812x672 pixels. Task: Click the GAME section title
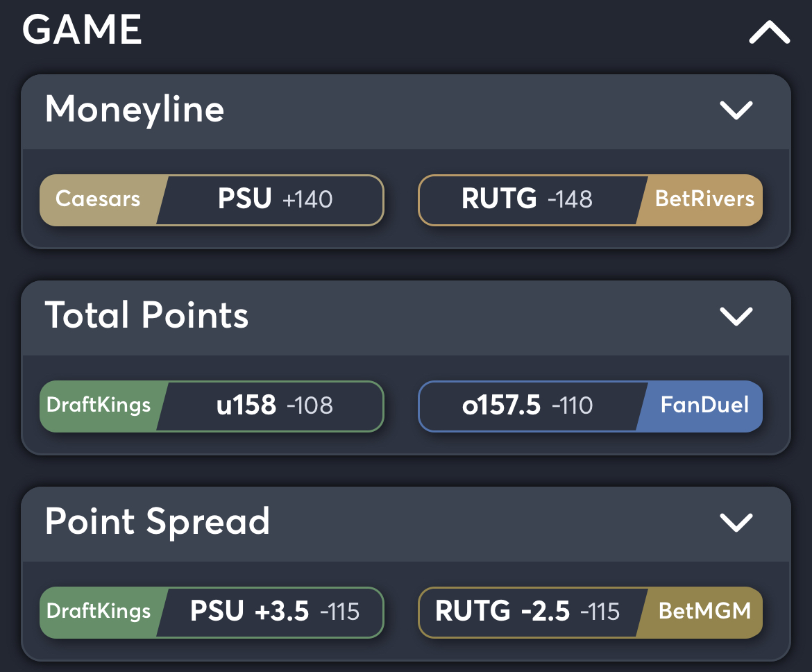pos(82,31)
